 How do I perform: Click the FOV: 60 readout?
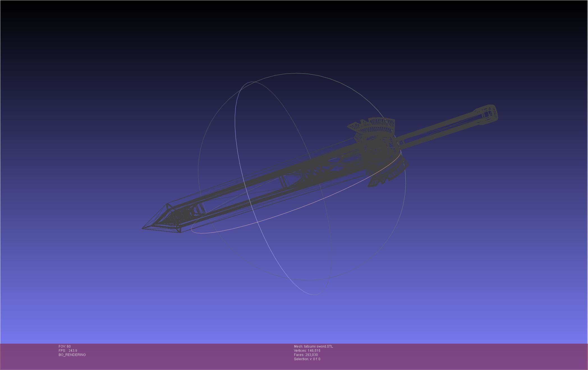(65, 346)
